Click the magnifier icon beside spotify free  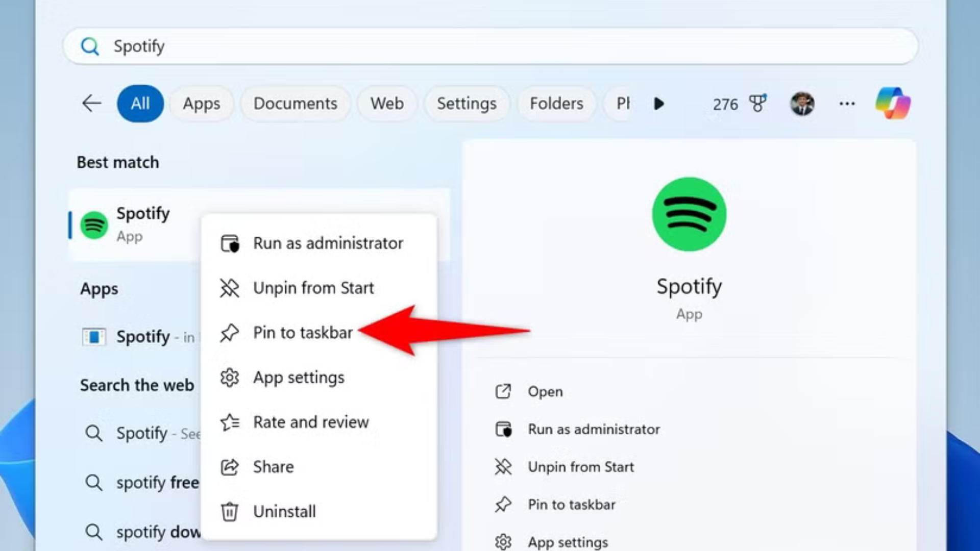94,483
